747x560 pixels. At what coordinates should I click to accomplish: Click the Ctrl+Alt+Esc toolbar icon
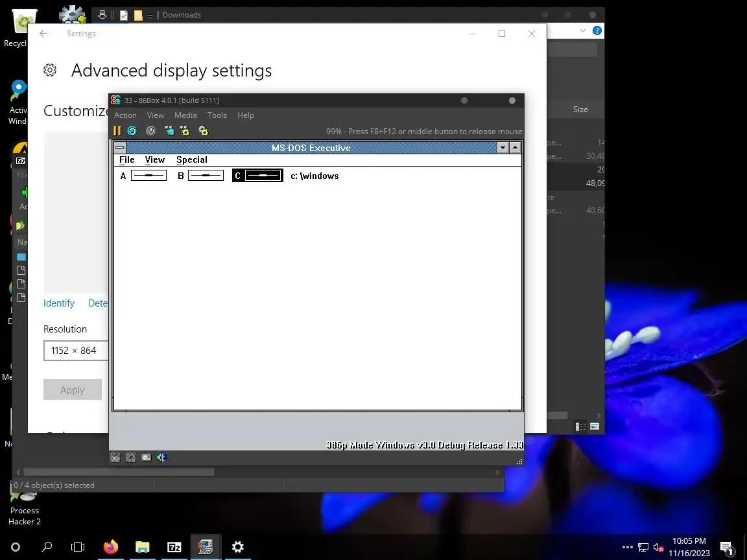(x=185, y=130)
